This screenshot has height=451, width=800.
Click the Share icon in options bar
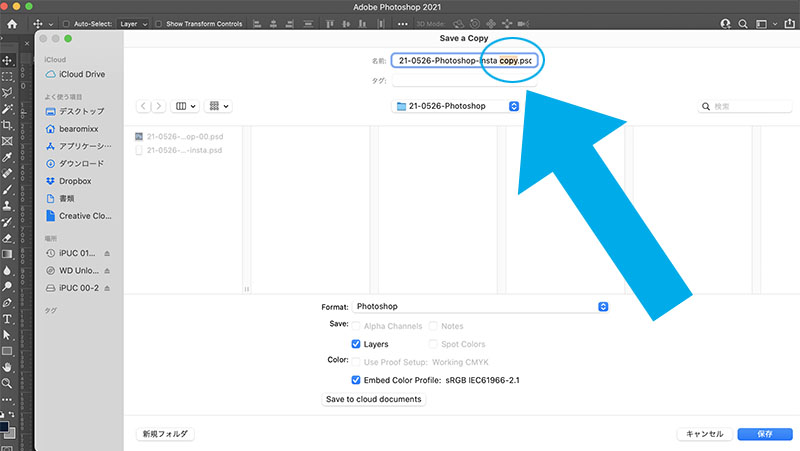(x=789, y=23)
